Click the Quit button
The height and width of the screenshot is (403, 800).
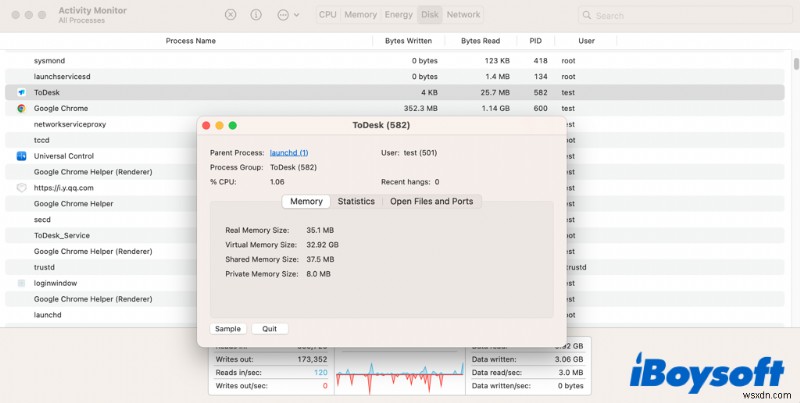point(269,329)
